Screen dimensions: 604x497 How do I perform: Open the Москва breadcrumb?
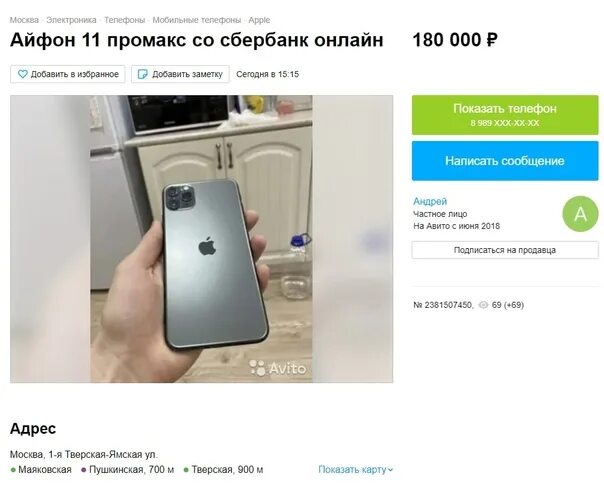tap(24, 20)
